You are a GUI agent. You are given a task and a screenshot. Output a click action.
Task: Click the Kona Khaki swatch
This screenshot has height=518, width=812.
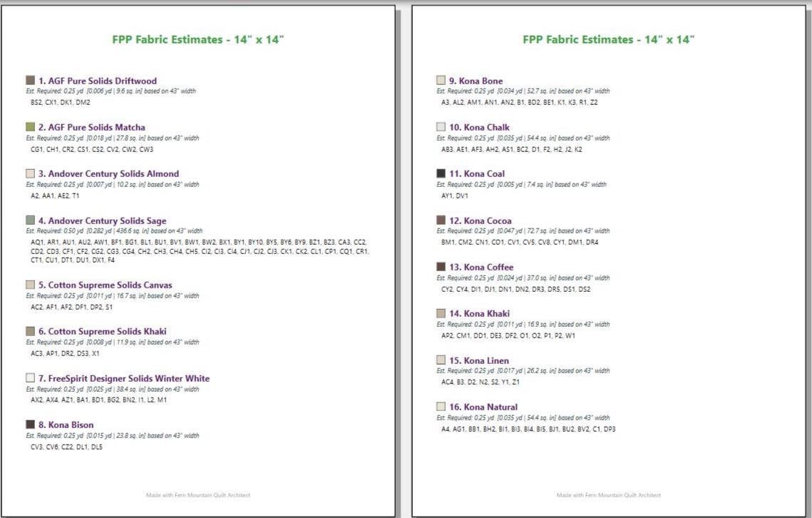[x=441, y=313]
